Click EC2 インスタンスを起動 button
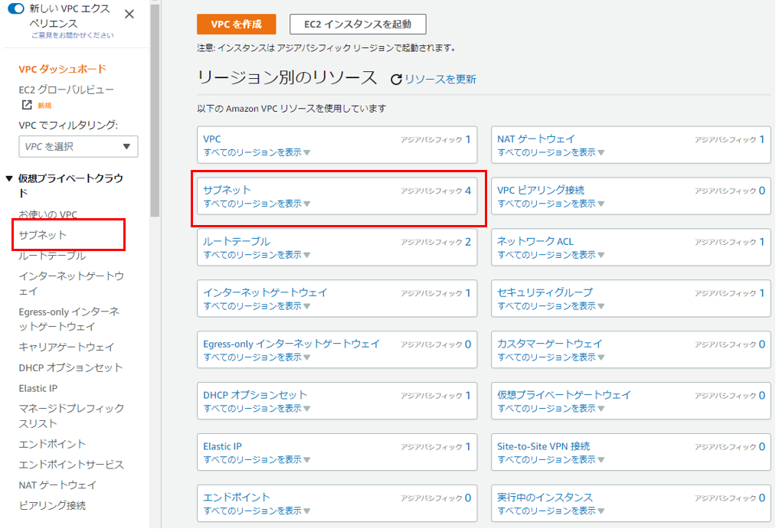This screenshot has width=779, height=532. pos(358,24)
